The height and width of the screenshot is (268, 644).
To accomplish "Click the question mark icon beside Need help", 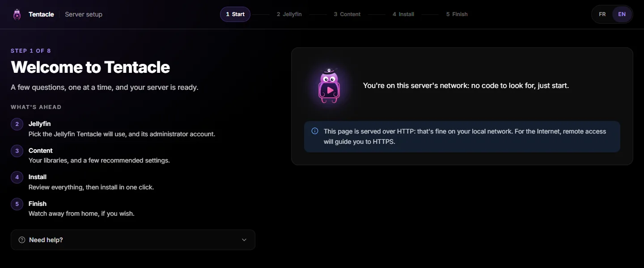I will (22, 240).
